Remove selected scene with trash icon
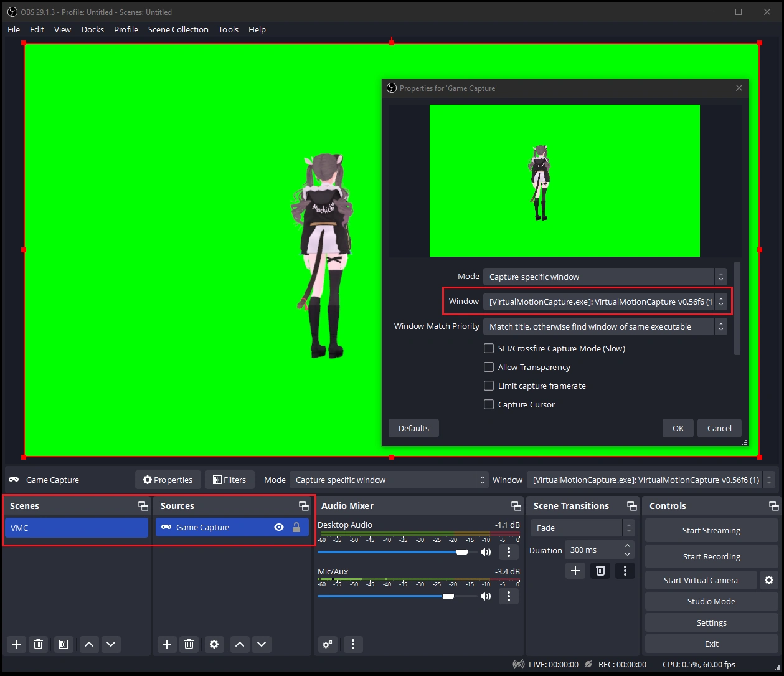784x676 pixels. click(x=38, y=644)
